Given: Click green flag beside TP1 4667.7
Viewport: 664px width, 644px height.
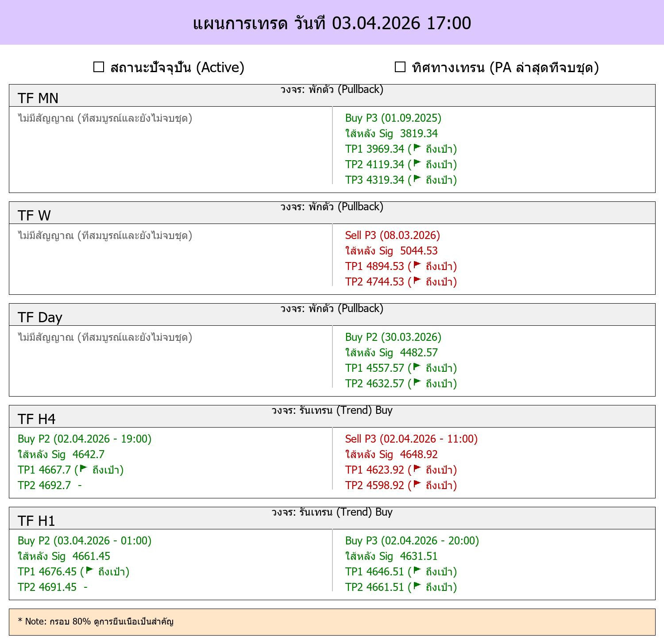Looking at the screenshot, I should (84, 469).
